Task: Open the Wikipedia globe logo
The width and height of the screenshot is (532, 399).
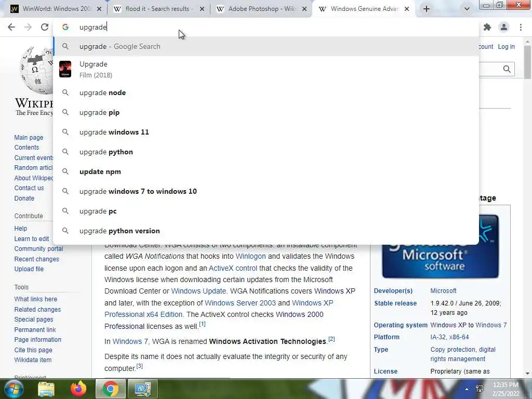Action: 37,71
